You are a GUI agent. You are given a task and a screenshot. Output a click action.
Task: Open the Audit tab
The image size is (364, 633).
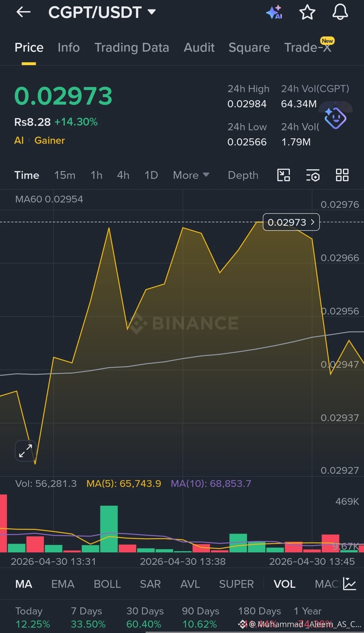pyautogui.click(x=199, y=48)
